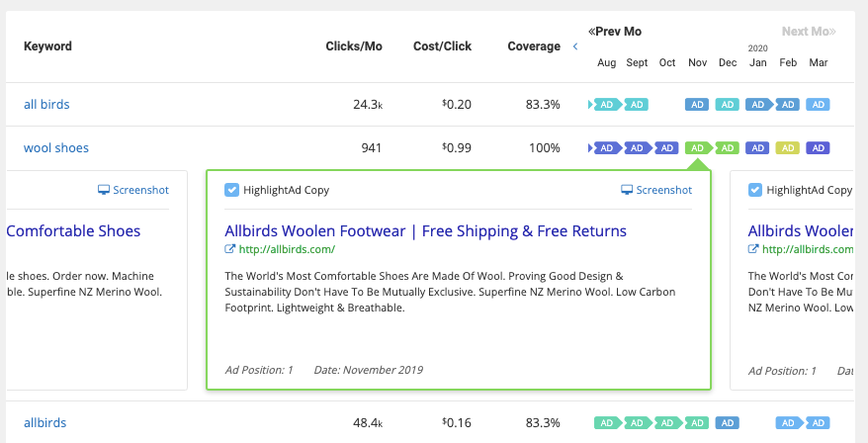Open the wool shoes keyword link
The height and width of the screenshot is (443, 868).
click(x=56, y=148)
